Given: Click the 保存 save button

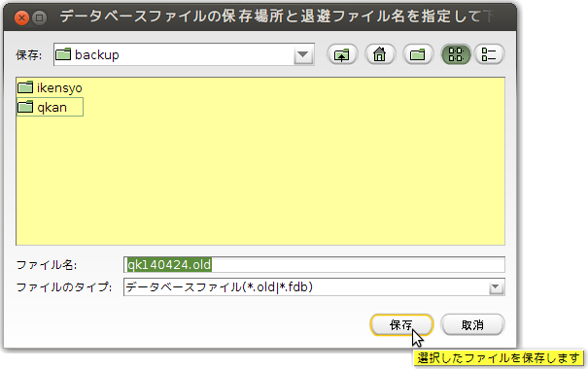Looking at the screenshot, I should click(401, 324).
